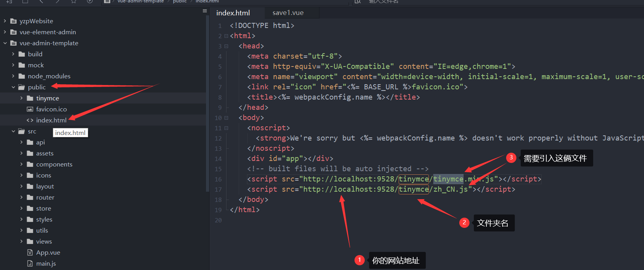644x270 pixels.
Task: Click the vue-element-admin project folder icon
Action: (x=13, y=32)
